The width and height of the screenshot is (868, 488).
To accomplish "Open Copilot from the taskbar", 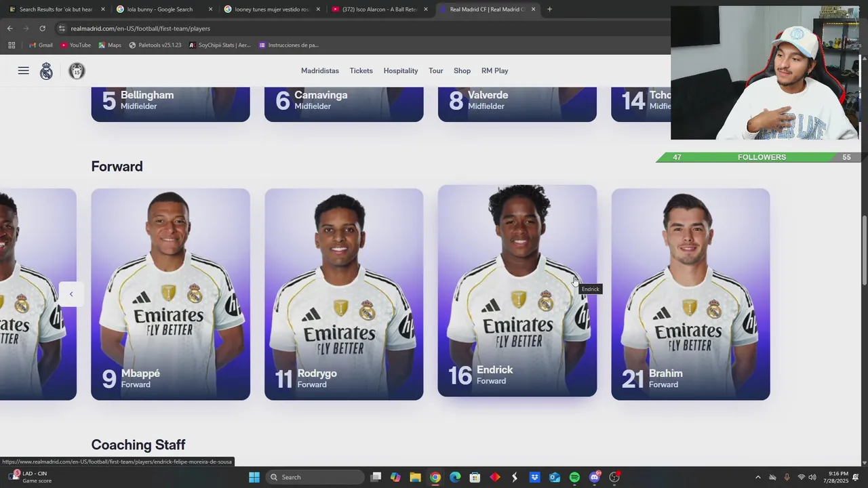I will 395,477.
